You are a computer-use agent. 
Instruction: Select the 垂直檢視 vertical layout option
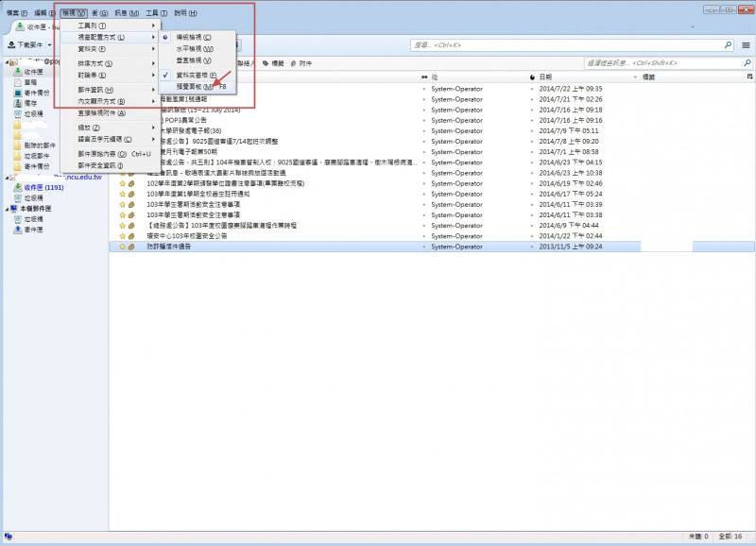(194, 60)
